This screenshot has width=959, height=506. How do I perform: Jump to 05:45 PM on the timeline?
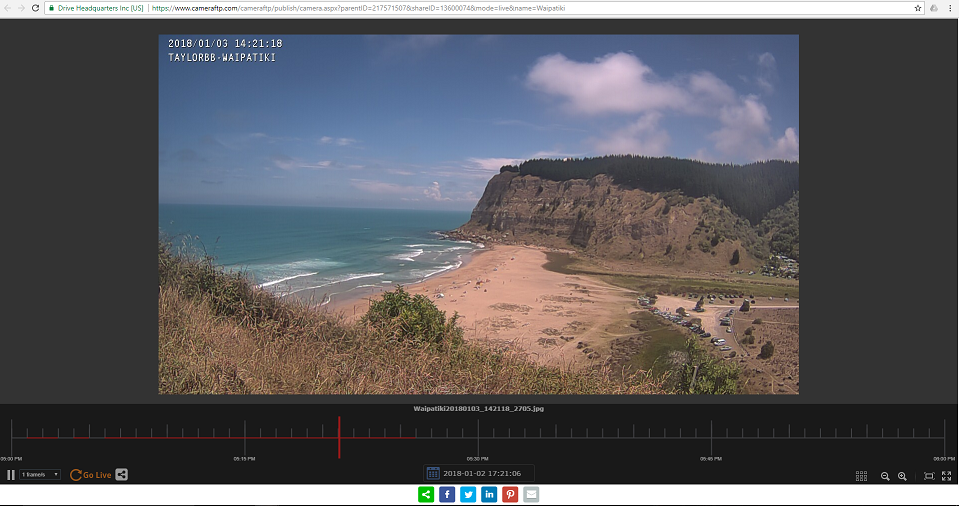711,437
